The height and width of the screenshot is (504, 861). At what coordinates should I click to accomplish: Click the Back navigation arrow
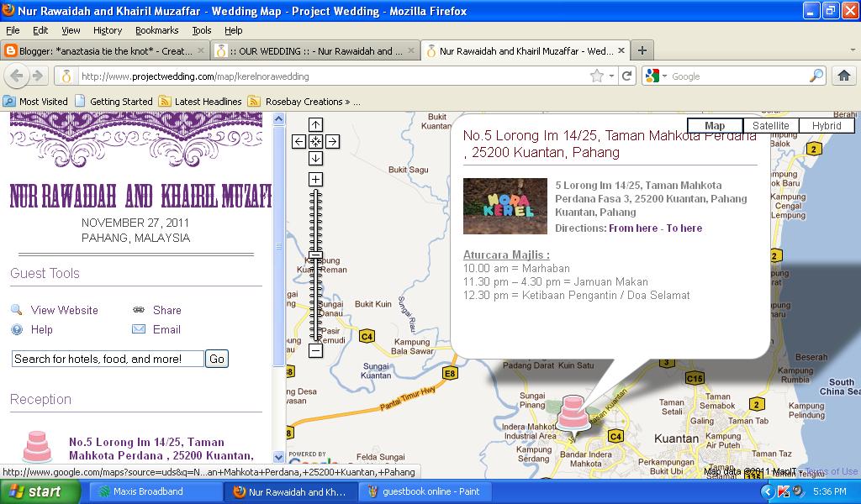(x=17, y=76)
